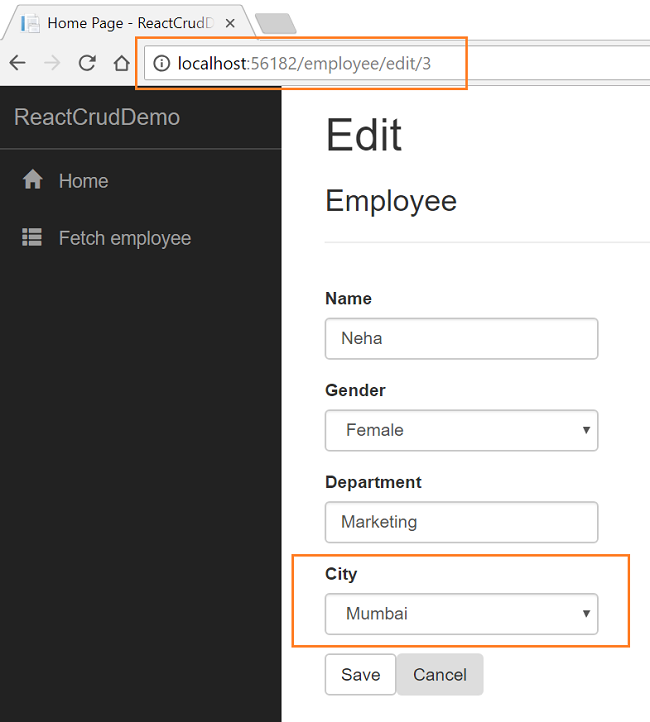The image size is (650, 722).
Task: Open Fetch employee in sidebar menu
Action: (124, 238)
